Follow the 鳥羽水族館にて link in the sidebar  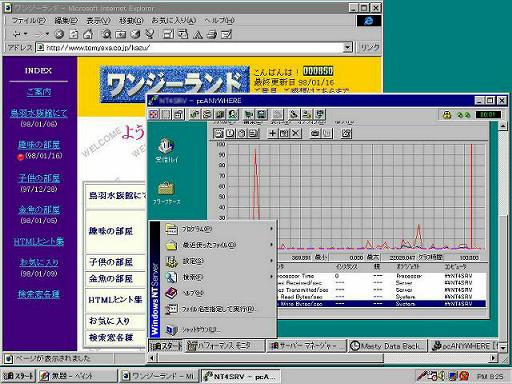(39, 113)
